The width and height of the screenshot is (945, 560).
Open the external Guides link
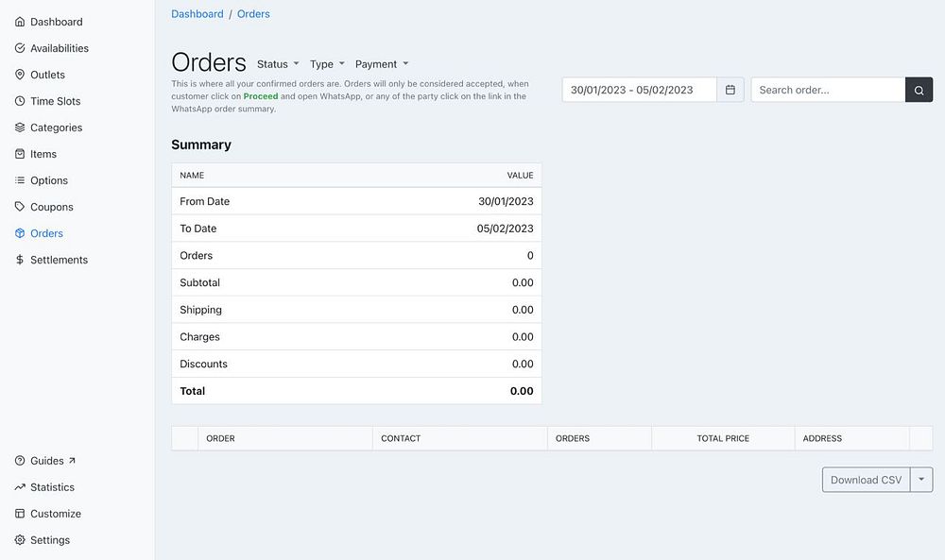pos(45,461)
